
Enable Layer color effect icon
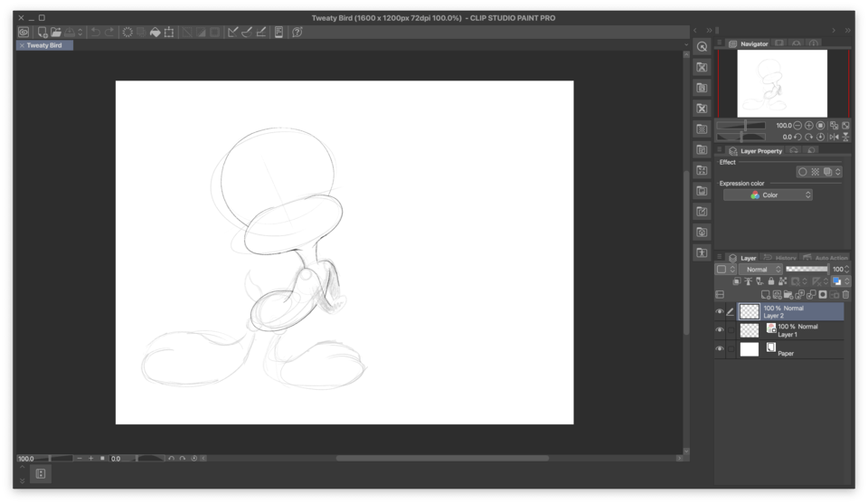click(x=827, y=172)
